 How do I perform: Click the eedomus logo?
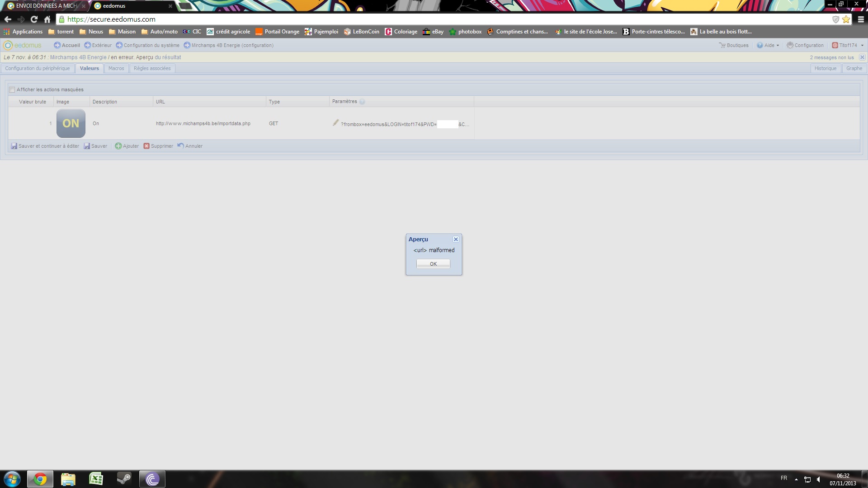coord(23,45)
